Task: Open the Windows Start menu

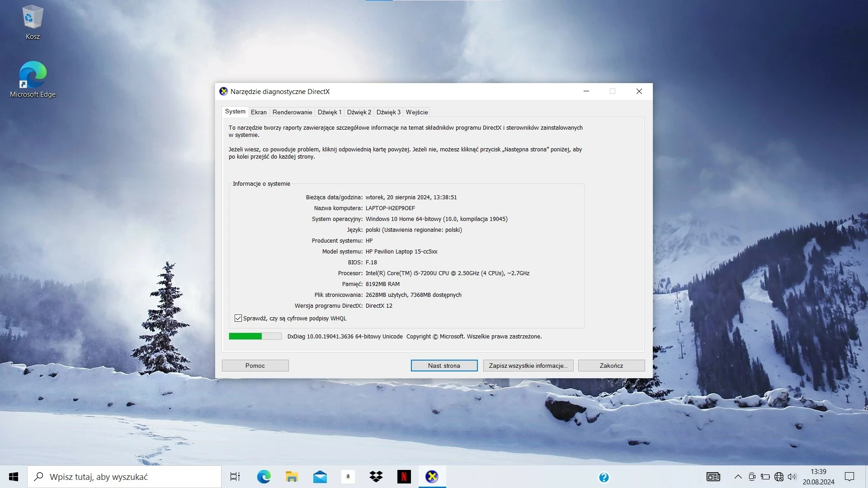Action: pyautogui.click(x=14, y=477)
